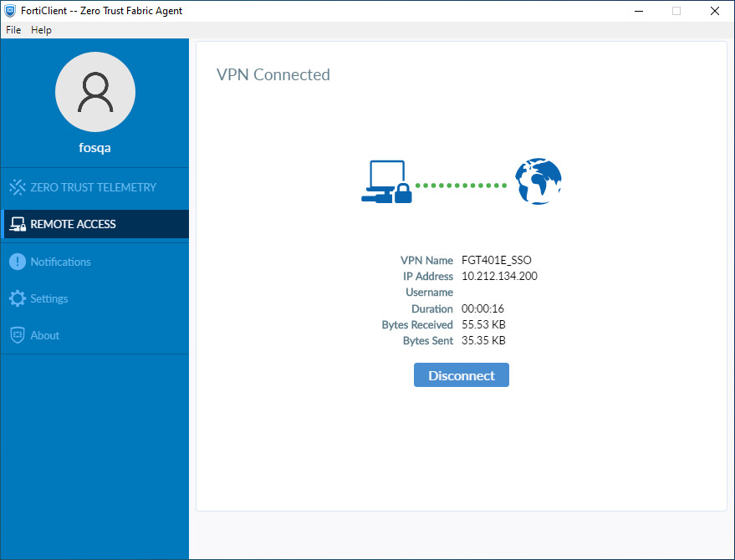Click the locked computer icon in the graphic
Image resolution: width=735 pixels, height=560 pixels.
click(x=386, y=181)
